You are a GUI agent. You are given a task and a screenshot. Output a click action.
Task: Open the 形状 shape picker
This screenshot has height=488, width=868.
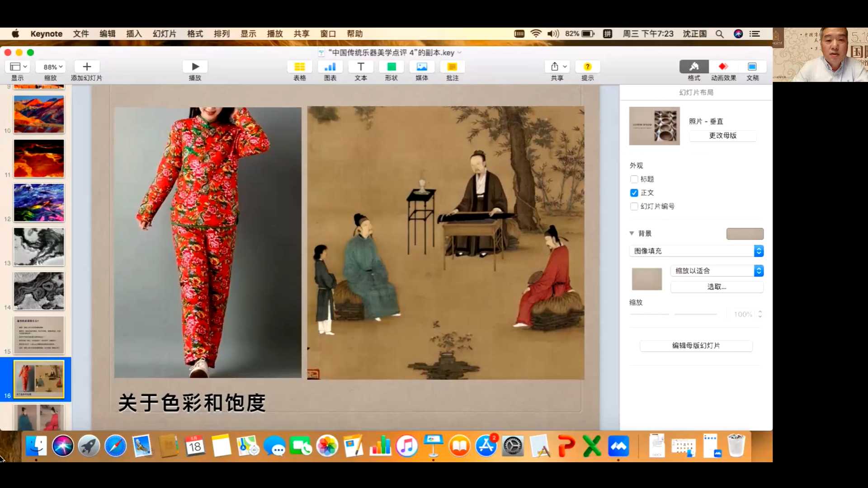click(x=392, y=67)
